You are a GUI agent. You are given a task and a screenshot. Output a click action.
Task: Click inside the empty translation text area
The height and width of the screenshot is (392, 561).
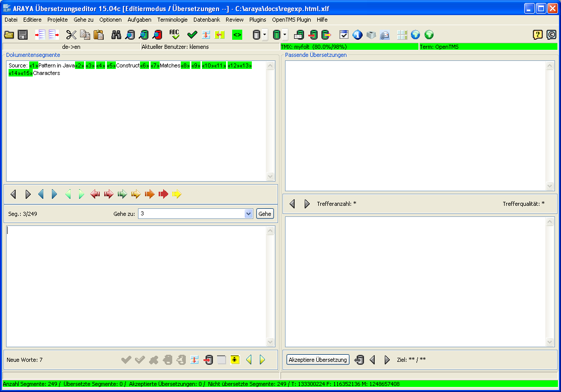pyautogui.click(x=136, y=287)
